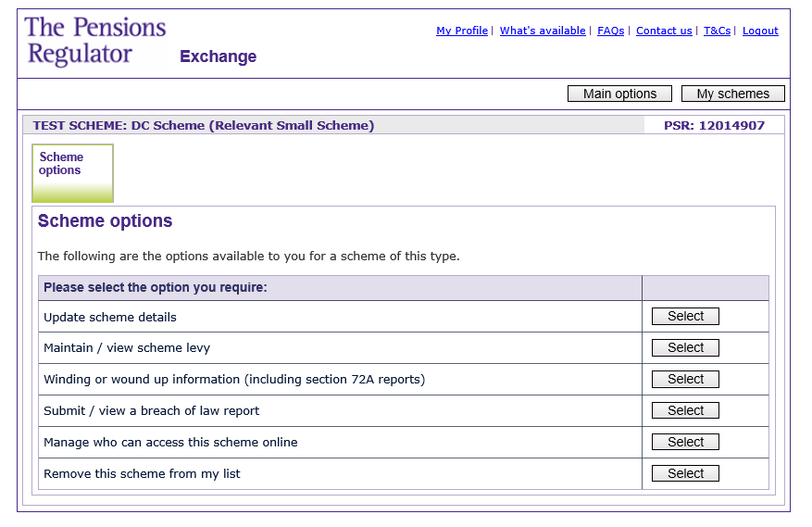Go to the FAQs page
The image size is (812, 527).
coord(610,31)
